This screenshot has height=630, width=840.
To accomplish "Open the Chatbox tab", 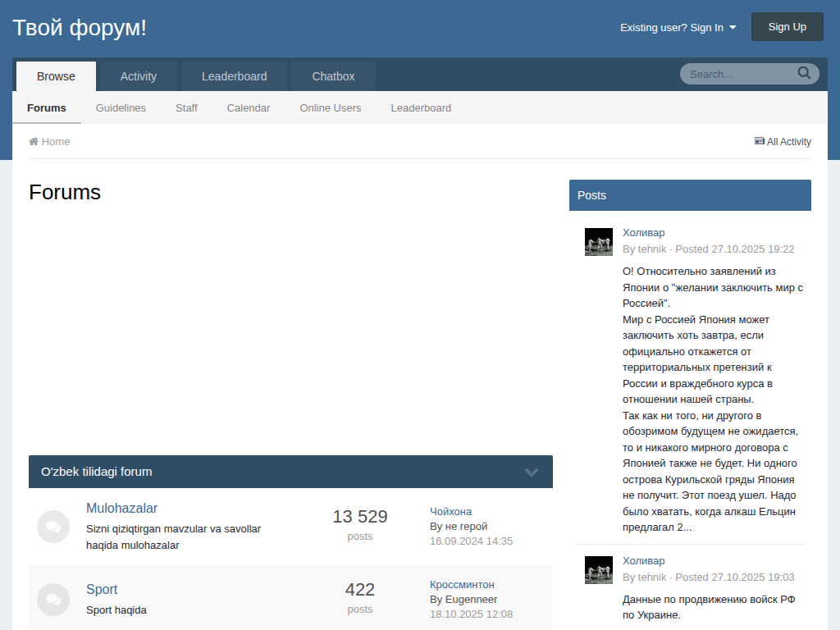I will [333, 76].
